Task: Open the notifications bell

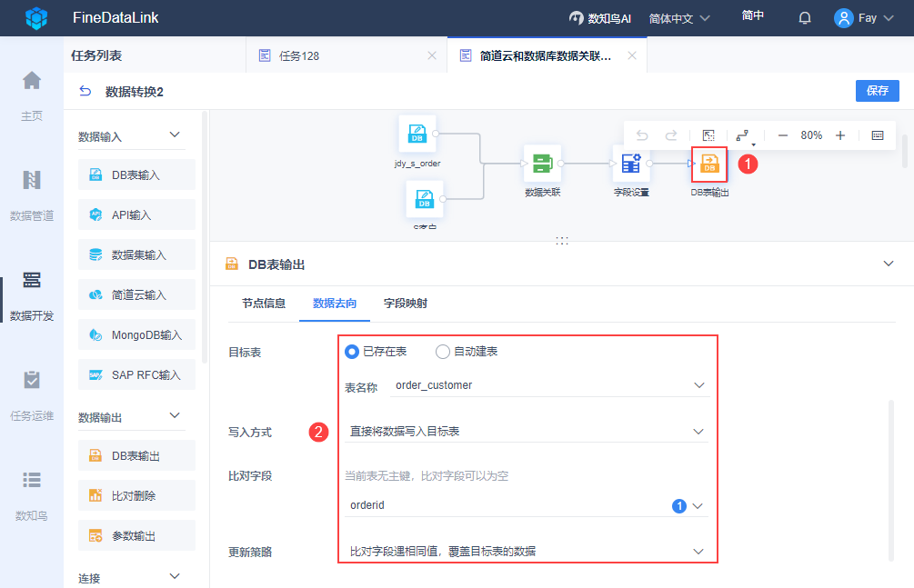Action: point(805,18)
